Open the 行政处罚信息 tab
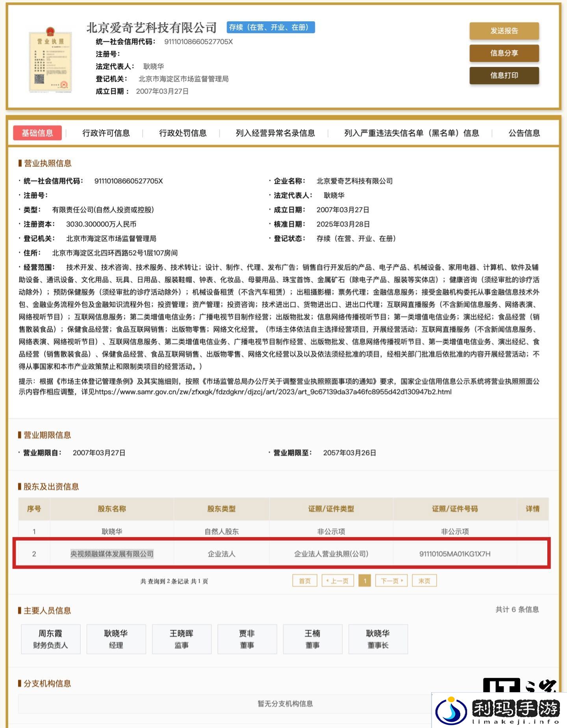 [183, 133]
